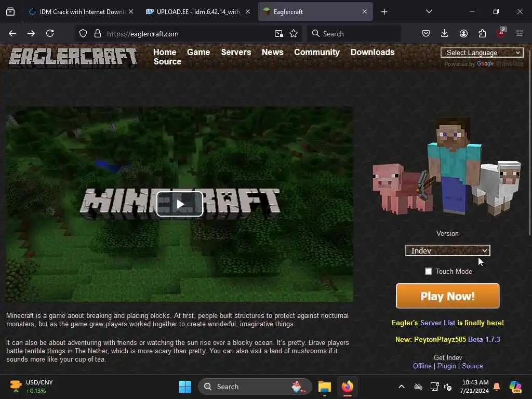Open Windows Start menu

[185, 387]
